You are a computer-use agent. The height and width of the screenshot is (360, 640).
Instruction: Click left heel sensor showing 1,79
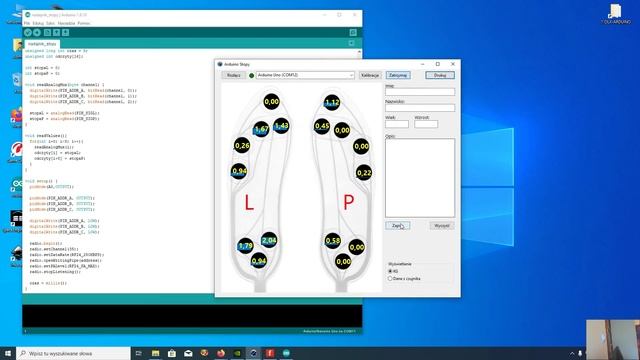pyautogui.click(x=245, y=246)
